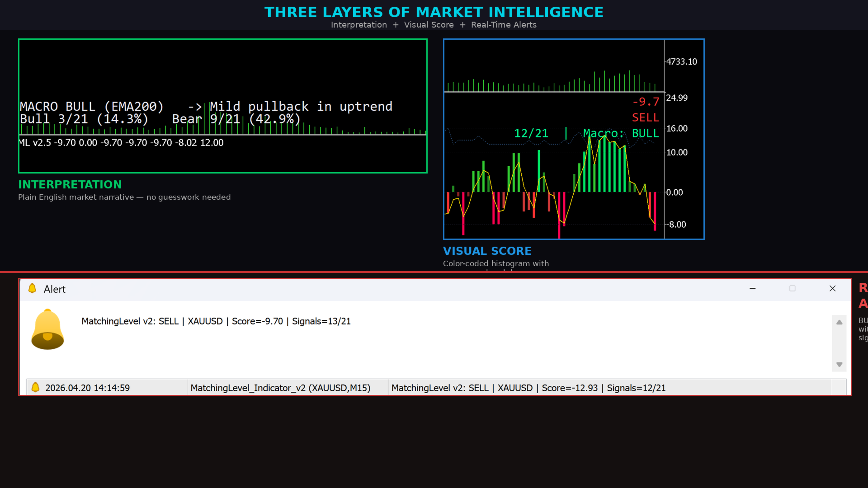Viewport: 868px width, 488px height.
Task: Click the INTERPRETATION heading
Action: coord(70,185)
